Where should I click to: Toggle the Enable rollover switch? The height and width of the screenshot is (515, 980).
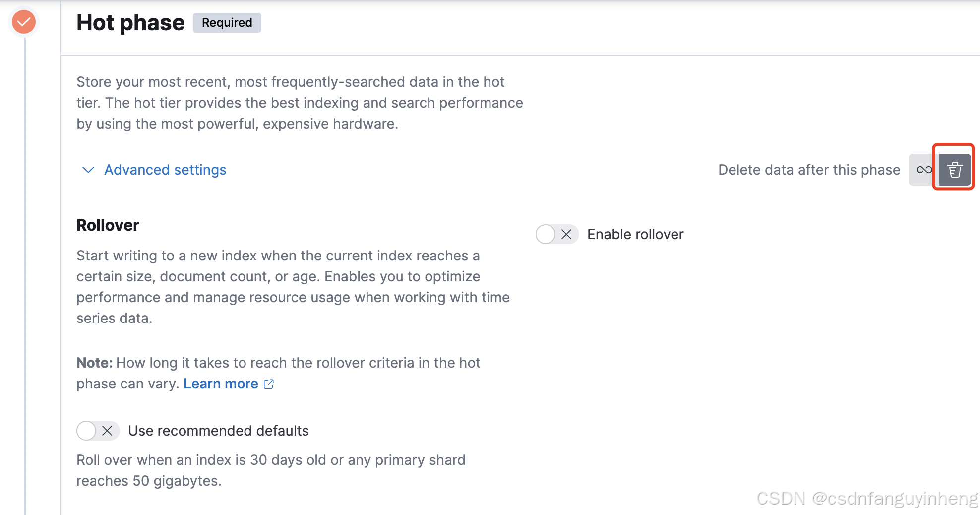pyautogui.click(x=556, y=234)
